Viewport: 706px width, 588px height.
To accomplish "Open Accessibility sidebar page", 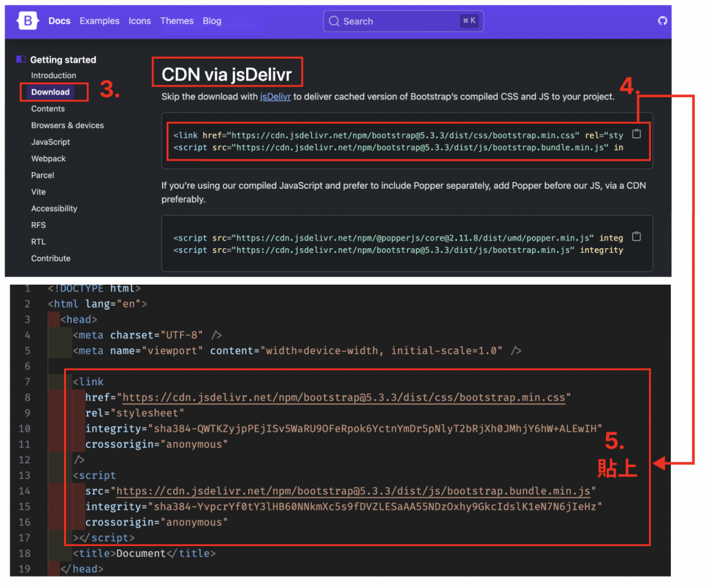I will click(x=54, y=209).
